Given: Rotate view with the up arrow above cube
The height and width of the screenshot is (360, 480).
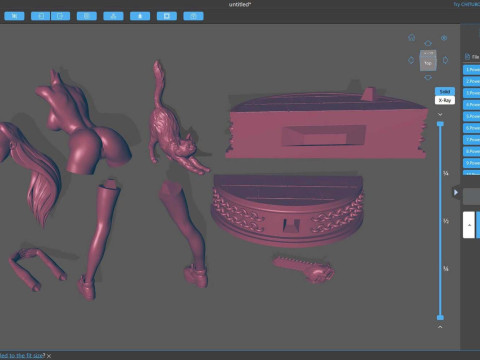Looking at the screenshot, I should 428,43.
